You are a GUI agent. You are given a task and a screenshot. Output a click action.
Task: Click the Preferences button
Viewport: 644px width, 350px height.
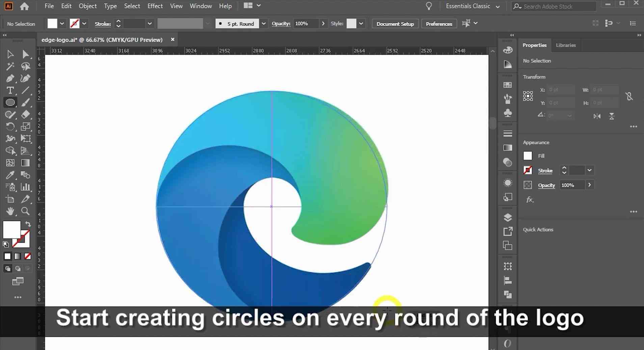click(x=439, y=24)
